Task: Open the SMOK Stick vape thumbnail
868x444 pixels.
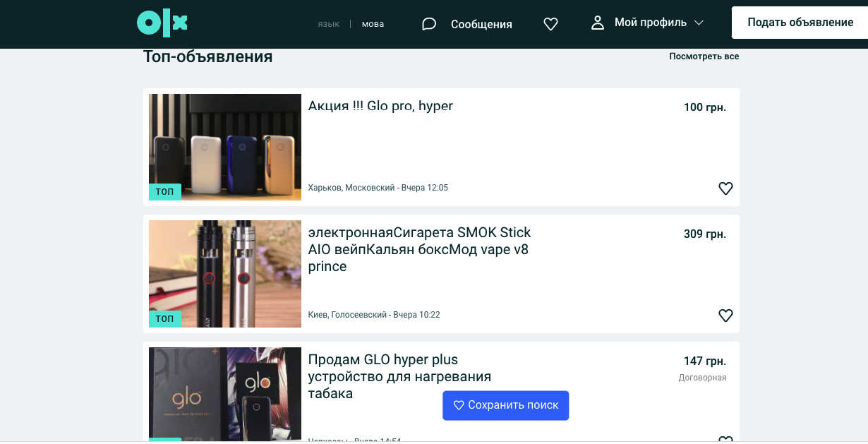Action: coord(225,274)
